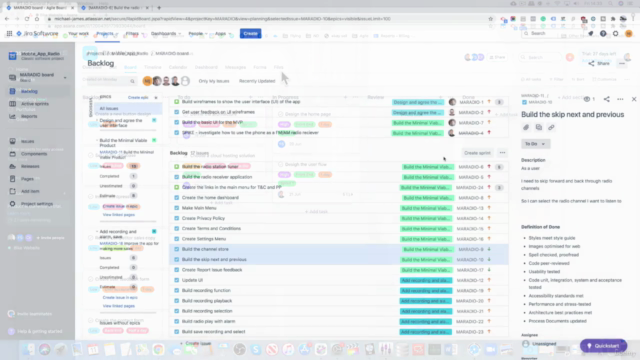Select Design and agree the user interface epic
Viewport: 640px width, 360px height.
[x=121, y=123]
